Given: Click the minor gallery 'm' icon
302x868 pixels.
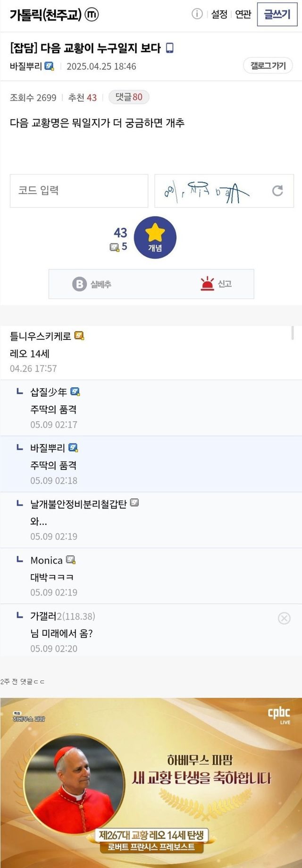Looking at the screenshot, I should (x=92, y=15).
